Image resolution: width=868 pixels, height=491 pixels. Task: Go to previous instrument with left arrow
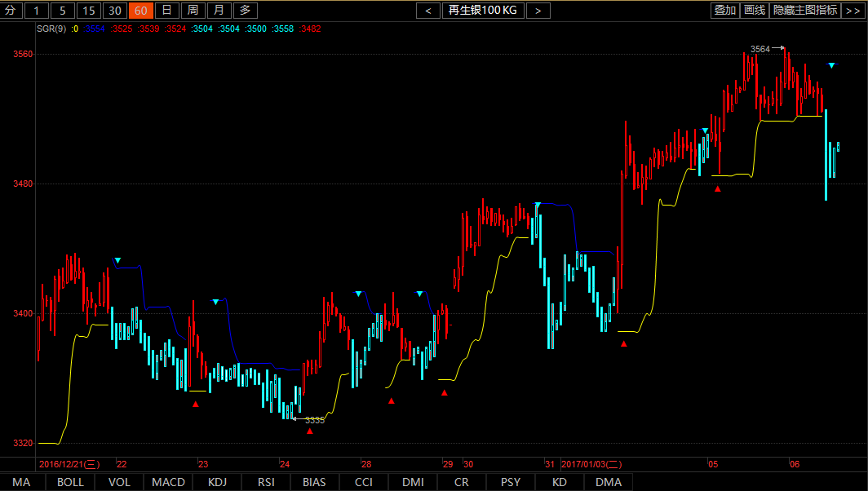[428, 11]
